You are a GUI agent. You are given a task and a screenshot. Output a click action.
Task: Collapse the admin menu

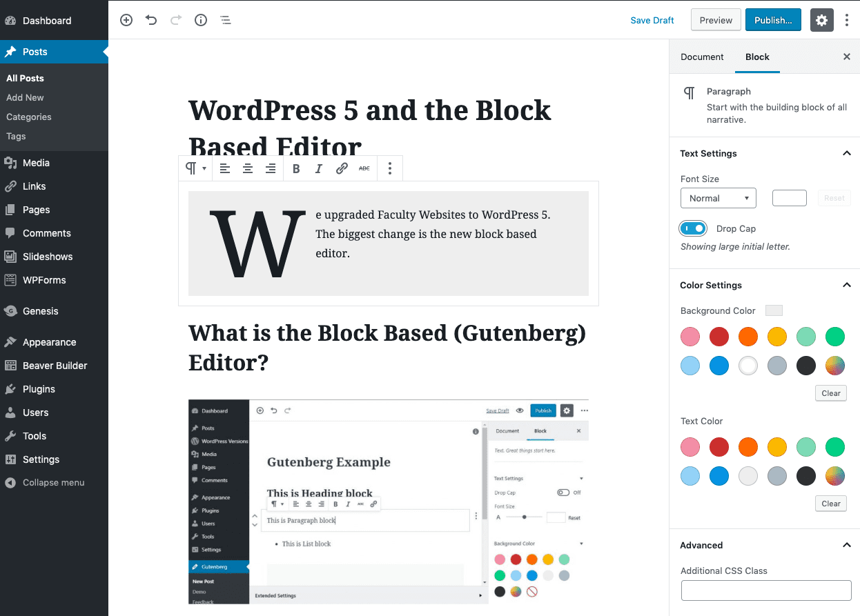[x=54, y=483]
